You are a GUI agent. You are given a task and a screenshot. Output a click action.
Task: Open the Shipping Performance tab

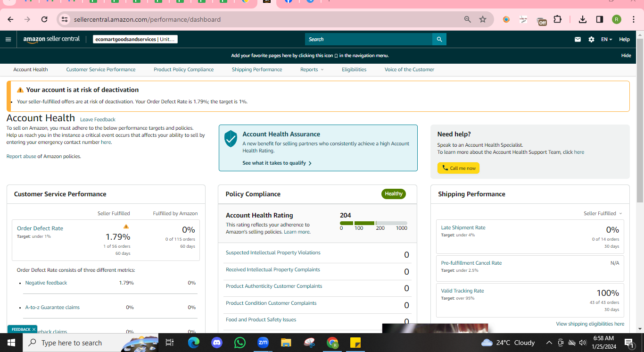[257, 69]
